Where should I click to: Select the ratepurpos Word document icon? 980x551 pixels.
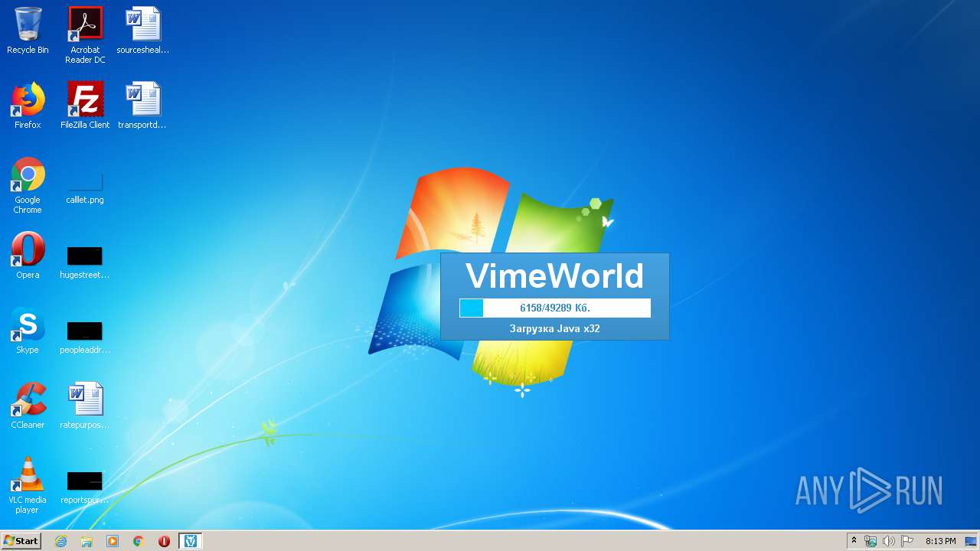85,406
